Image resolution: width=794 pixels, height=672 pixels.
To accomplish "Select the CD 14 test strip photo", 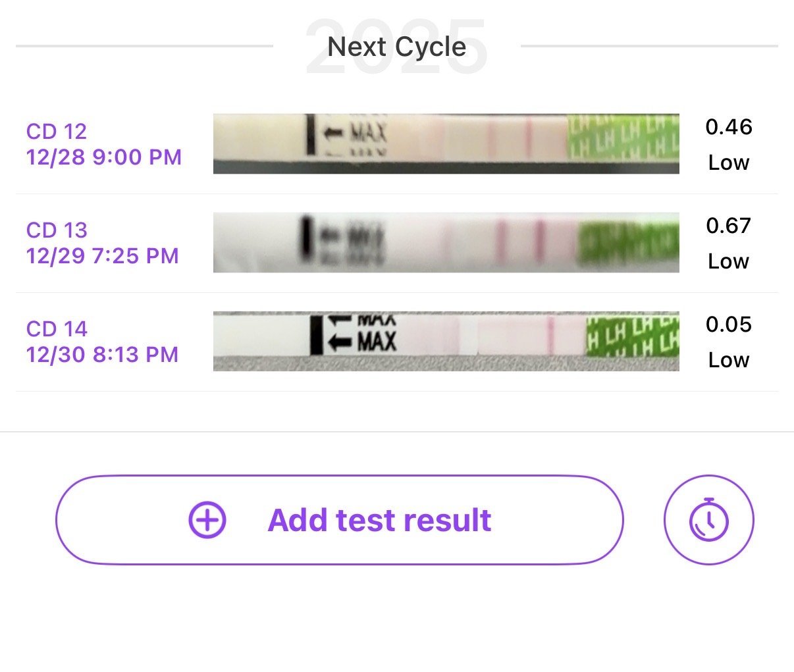I will tap(446, 341).
